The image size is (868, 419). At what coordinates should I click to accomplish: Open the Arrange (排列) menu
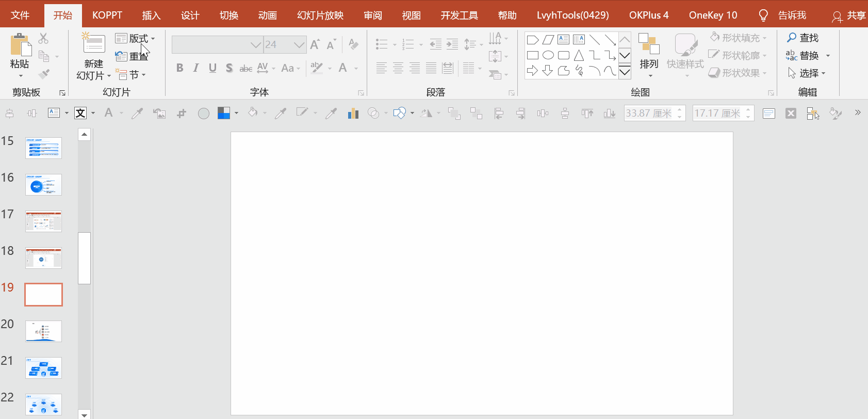(649, 55)
